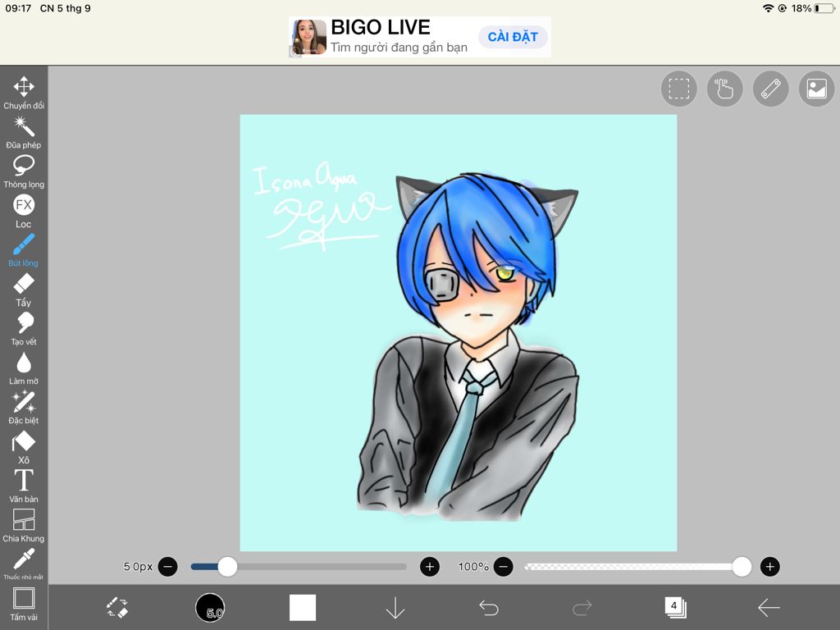Open the material image button
The image size is (840, 630).
click(x=816, y=89)
